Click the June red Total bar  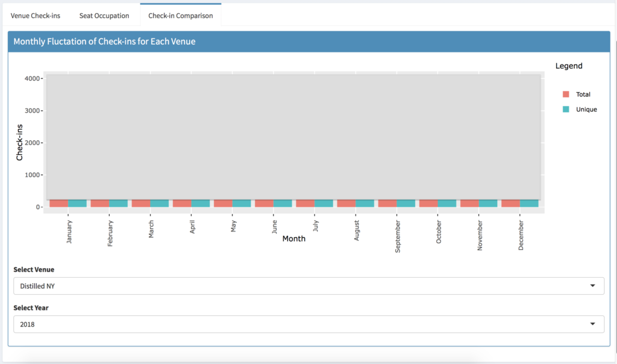pyautogui.click(x=264, y=204)
